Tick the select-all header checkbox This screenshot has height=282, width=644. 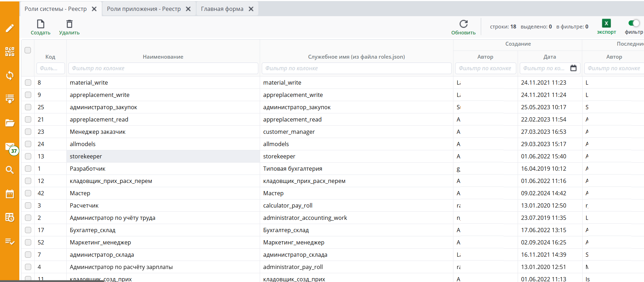28,50
